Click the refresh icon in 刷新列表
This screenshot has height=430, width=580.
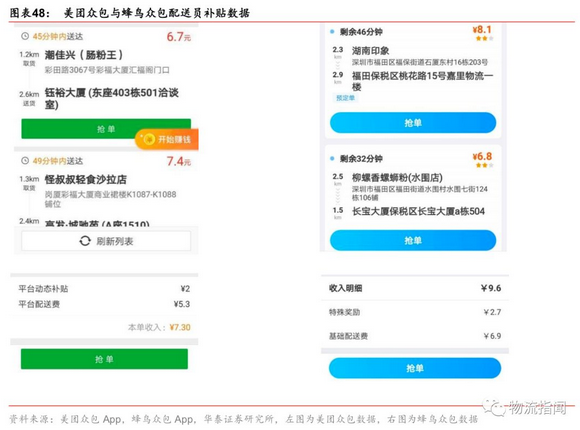click(85, 241)
